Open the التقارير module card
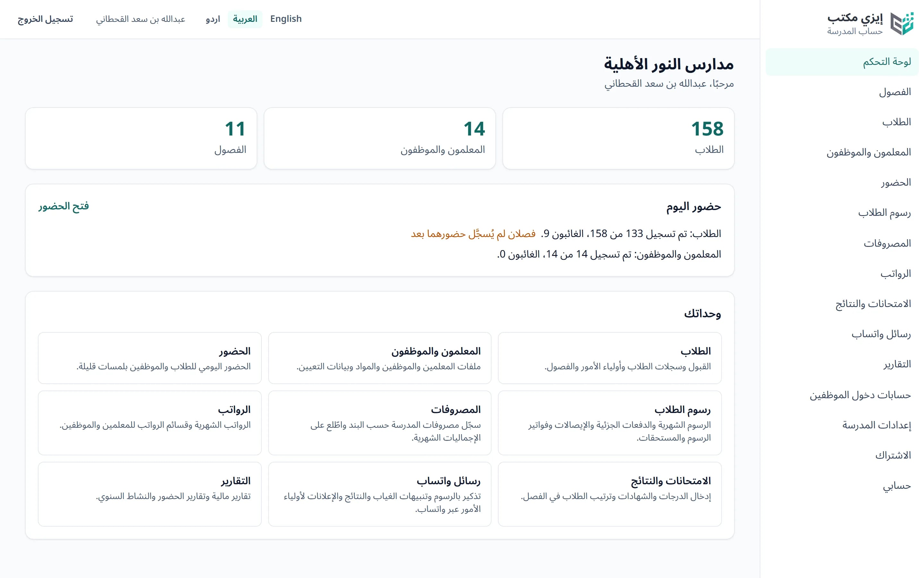Viewport: 924px width, 578px height. [x=150, y=494]
